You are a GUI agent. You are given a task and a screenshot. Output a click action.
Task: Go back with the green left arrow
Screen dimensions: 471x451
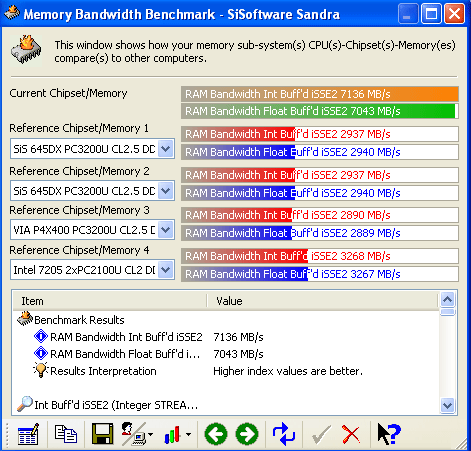(216, 434)
